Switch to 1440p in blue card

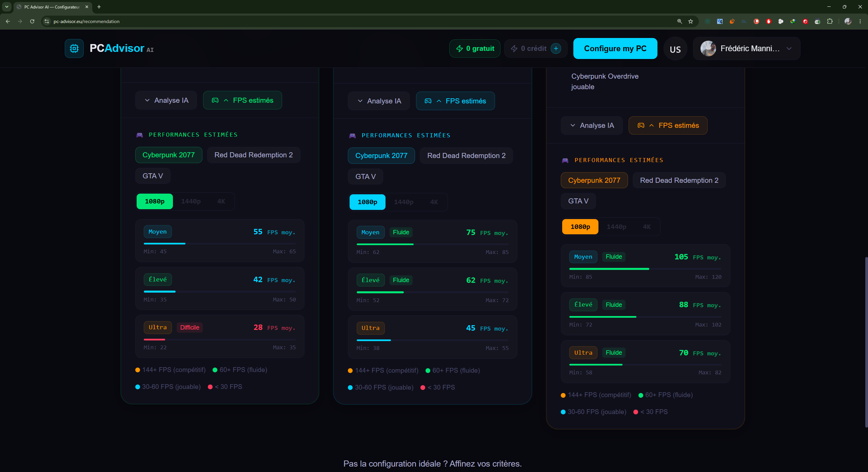click(403, 202)
